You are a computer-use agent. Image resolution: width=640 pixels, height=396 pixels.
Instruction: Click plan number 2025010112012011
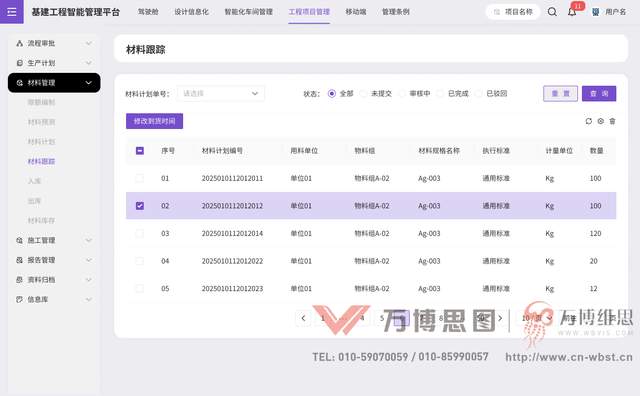(232, 178)
